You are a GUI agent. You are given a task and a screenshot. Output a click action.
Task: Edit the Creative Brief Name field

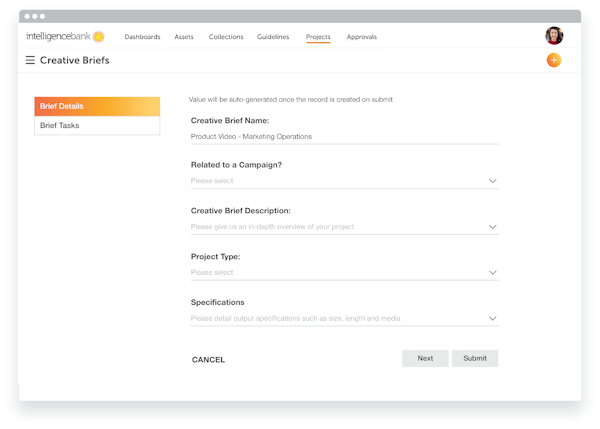[344, 136]
